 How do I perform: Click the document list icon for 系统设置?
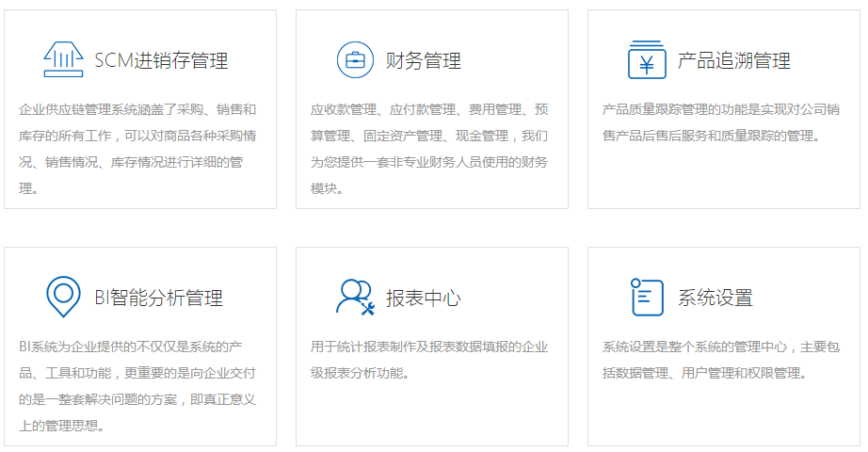(x=647, y=297)
